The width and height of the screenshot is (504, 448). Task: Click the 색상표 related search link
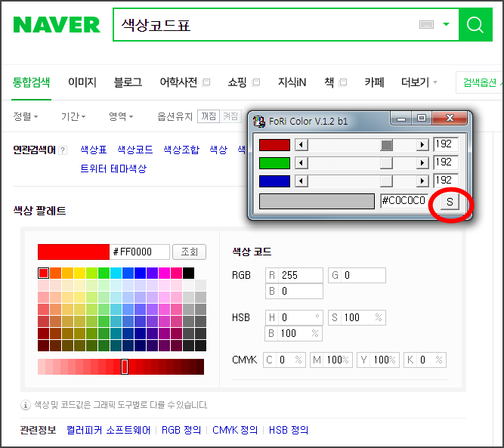tap(94, 150)
